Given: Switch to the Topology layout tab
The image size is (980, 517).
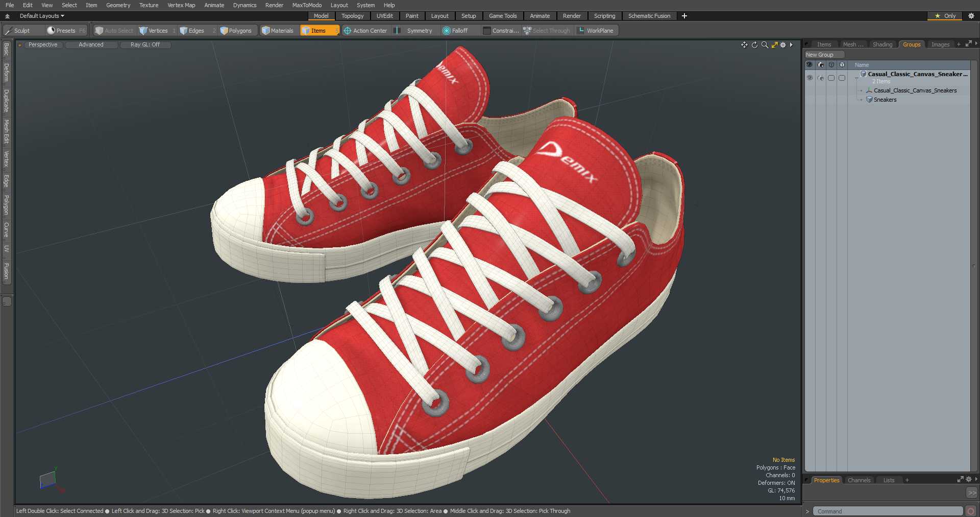Looking at the screenshot, I should 352,16.
